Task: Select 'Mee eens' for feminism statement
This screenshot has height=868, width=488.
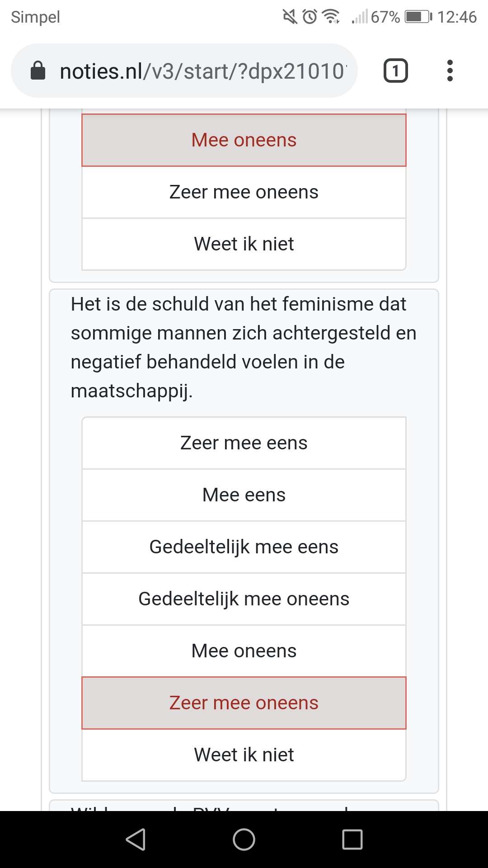Action: pos(244,495)
